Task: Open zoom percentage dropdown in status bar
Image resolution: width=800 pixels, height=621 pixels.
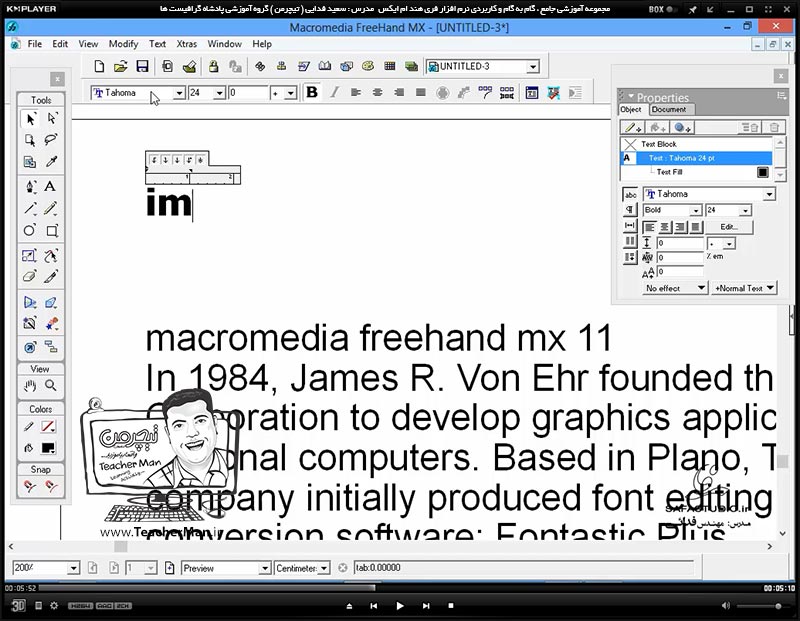Action: coord(73,568)
